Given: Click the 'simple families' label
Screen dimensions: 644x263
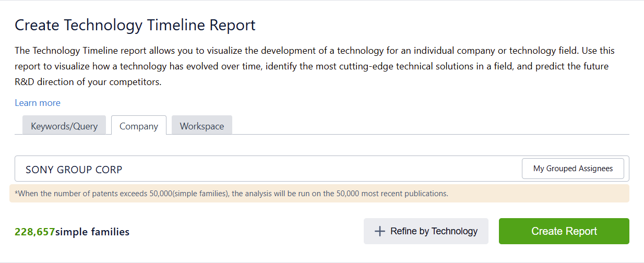Looking at the screenshot, I should click(92, 232).
